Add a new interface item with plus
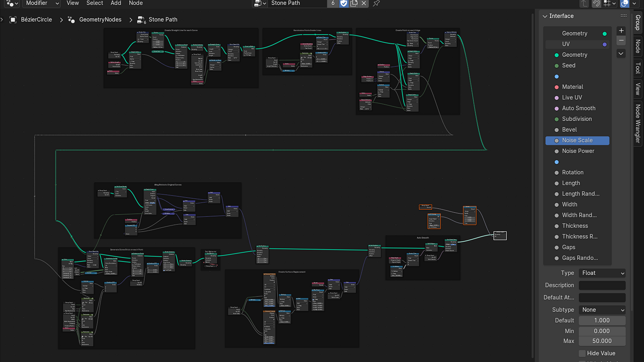Viewport: 644px width, 362px height. pyautogui.click(x=621, y=31)
